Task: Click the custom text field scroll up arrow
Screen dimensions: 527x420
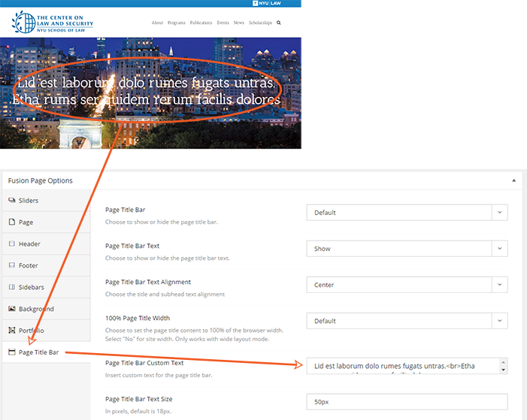Action: (503, 362)
